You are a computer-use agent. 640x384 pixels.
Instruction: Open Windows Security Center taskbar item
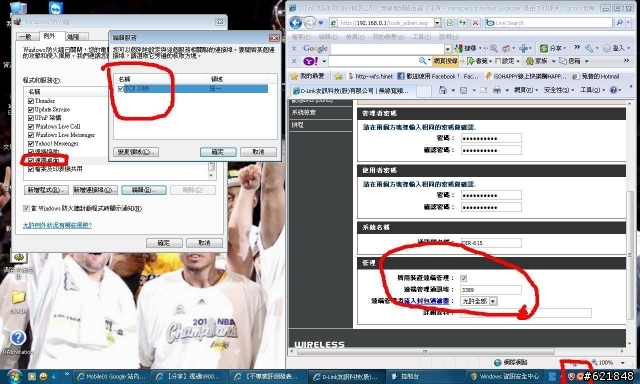(x=506, y=376)
